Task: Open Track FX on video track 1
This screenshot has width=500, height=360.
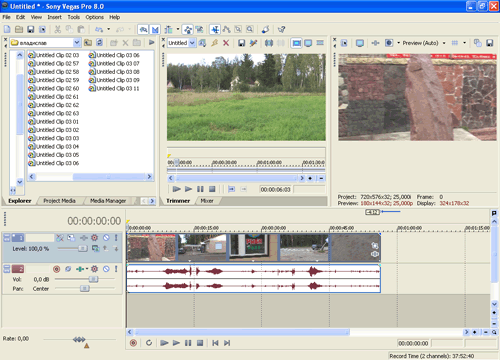Action: click(x=84, y=238)
